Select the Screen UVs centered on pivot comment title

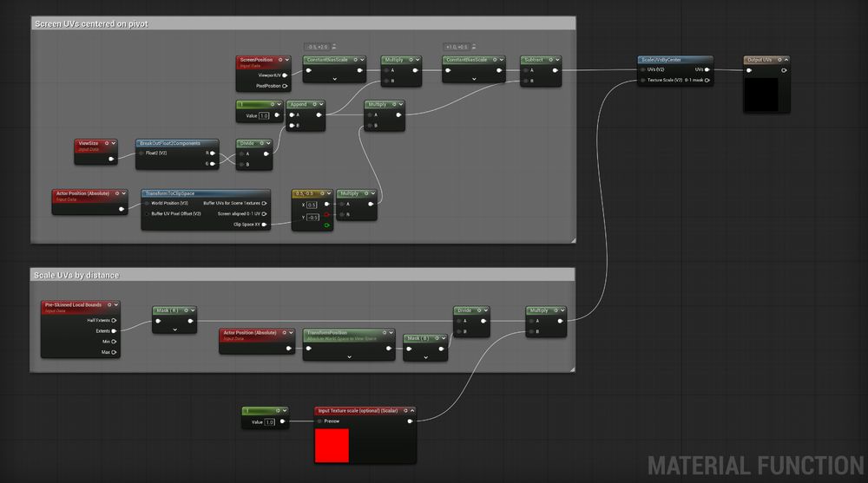click(91, 23)
